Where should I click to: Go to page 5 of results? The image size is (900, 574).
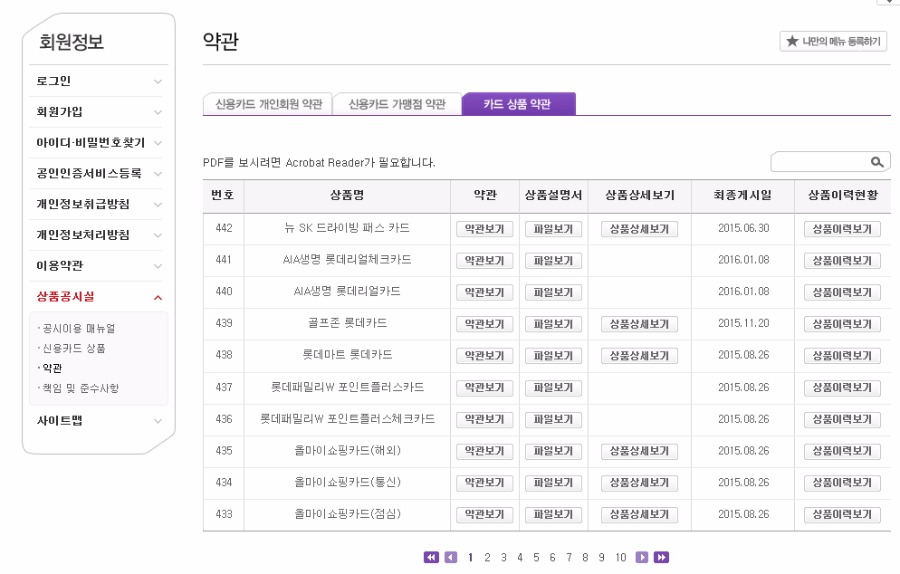coord(536,557)
